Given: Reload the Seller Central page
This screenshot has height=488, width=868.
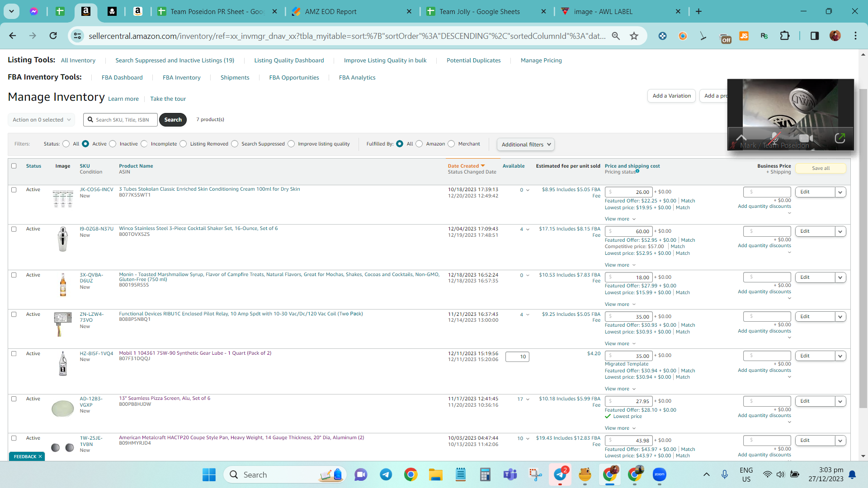Looking at the screenshot, I should click(x=53, y=36).
